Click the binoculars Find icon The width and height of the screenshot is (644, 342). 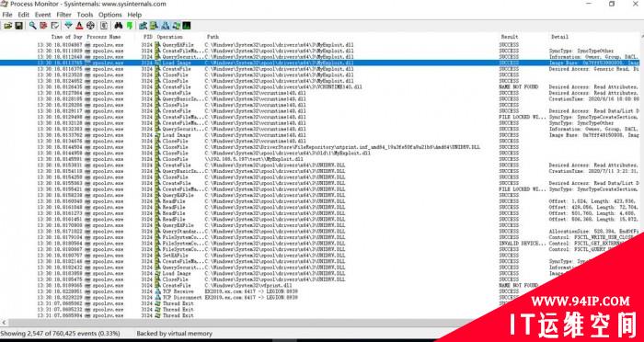pos(119,26)
